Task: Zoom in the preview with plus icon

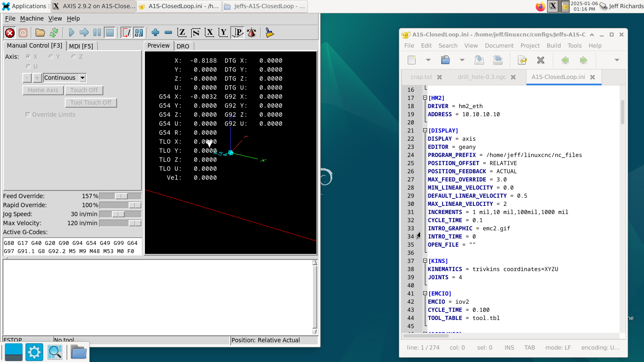Action: click(155, 33)
